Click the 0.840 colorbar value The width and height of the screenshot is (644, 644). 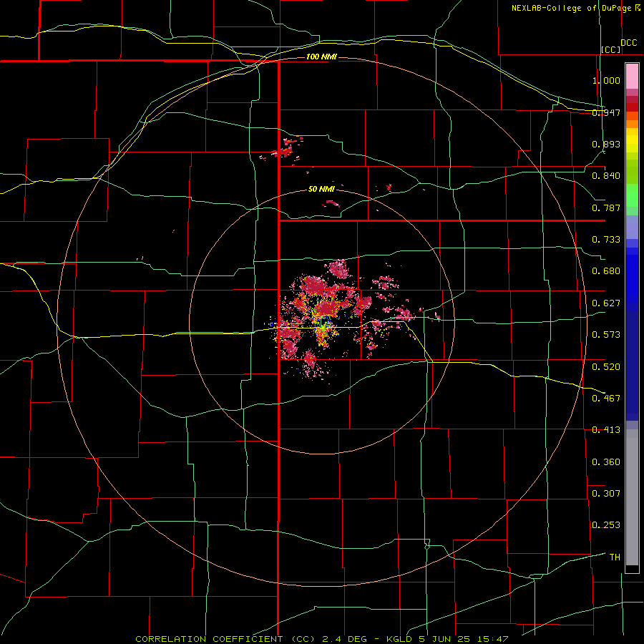[606, 176]
